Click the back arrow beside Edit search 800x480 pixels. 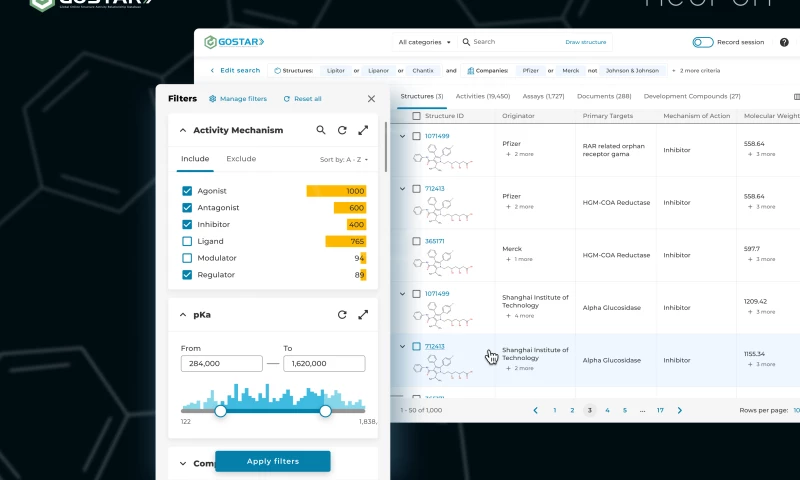pos(212,70)
